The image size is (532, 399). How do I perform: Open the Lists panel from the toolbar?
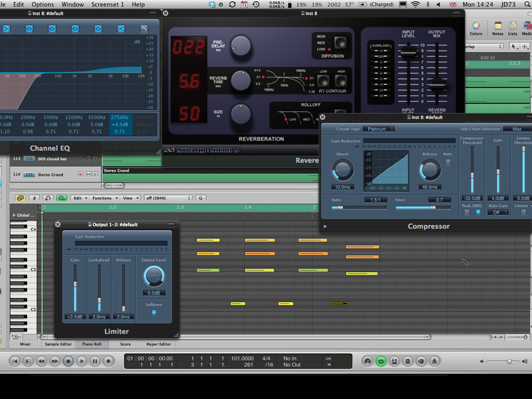coord(513,29)
